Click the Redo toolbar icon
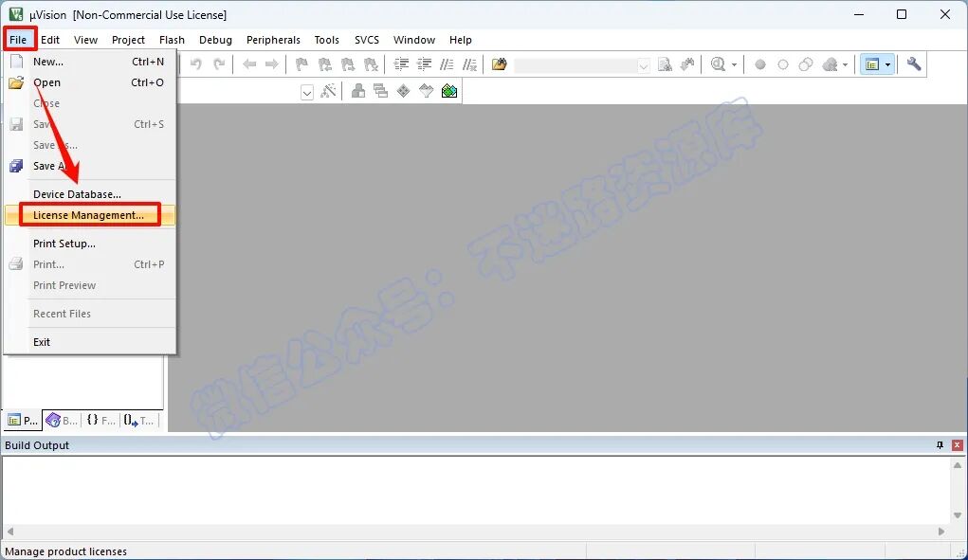The image size is (968, 560). (219, 64)
